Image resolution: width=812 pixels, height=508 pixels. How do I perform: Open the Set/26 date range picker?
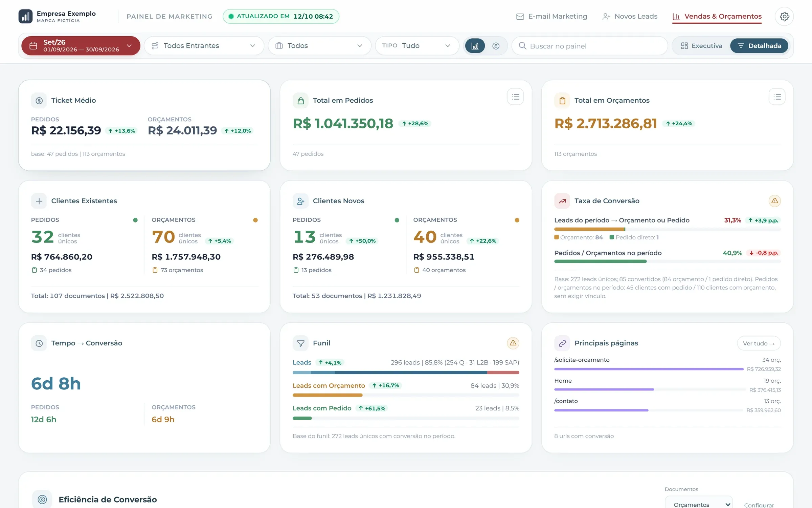(x=81, y=46)
